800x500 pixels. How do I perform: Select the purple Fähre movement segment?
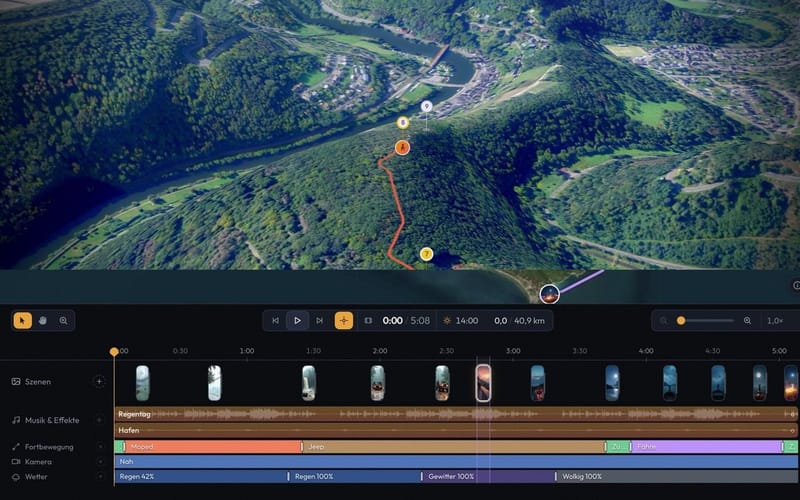[x=707, y=446]
